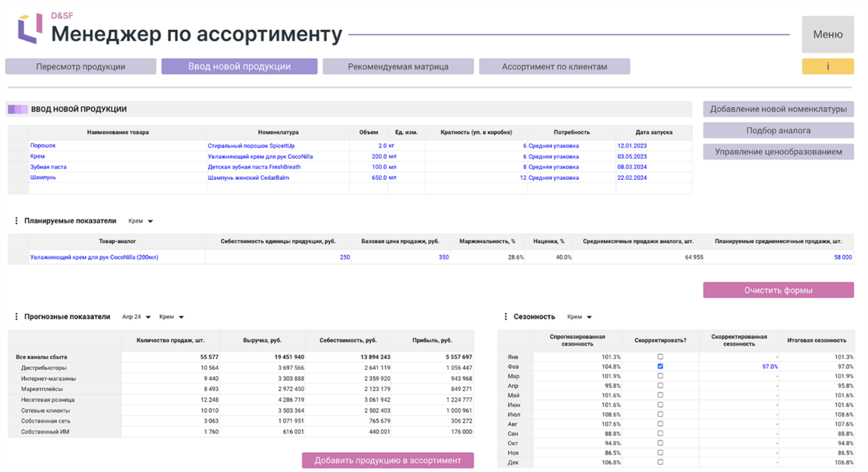The width and height of the screenshot is (868, 472).
Task: Click purple marker beside Ввод новой продукции header
Action: pyautogui.click(x=18, y=109)
